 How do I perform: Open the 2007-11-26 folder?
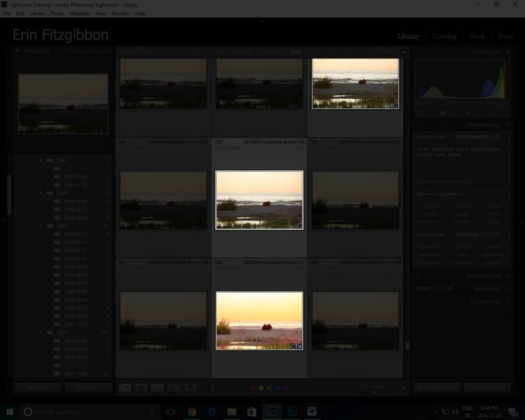[x=75, y=185]
